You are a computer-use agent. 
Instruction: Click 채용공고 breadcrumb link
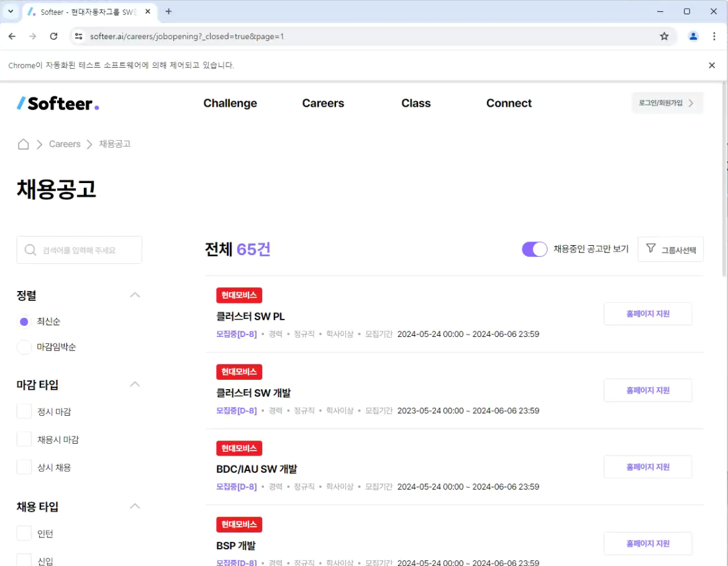tap(115, 144)
